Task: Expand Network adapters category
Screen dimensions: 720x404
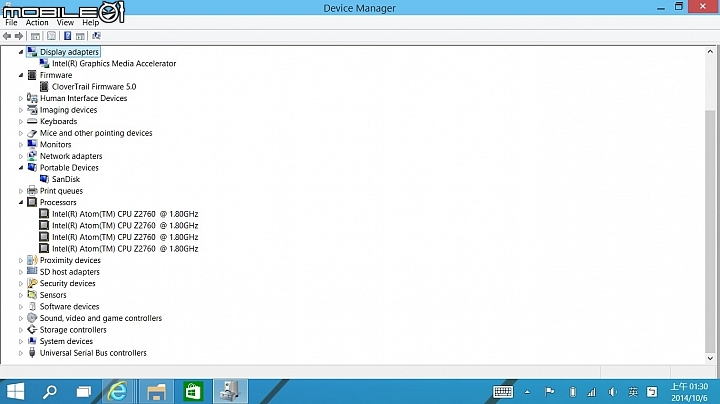Action: click(x=21, y=156)
